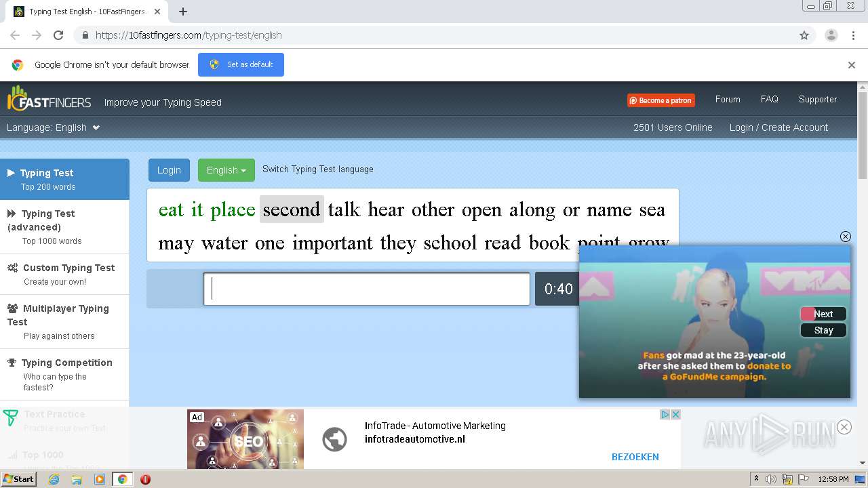Bookmark this page with the star icon
This screenshot has width=868, height=488.
(804, 35)
